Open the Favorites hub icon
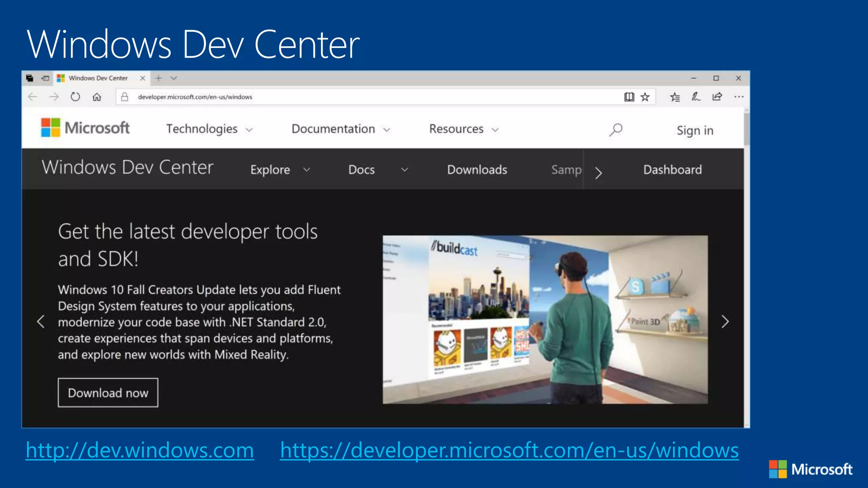868x488 pixels. tap(675, 97)
